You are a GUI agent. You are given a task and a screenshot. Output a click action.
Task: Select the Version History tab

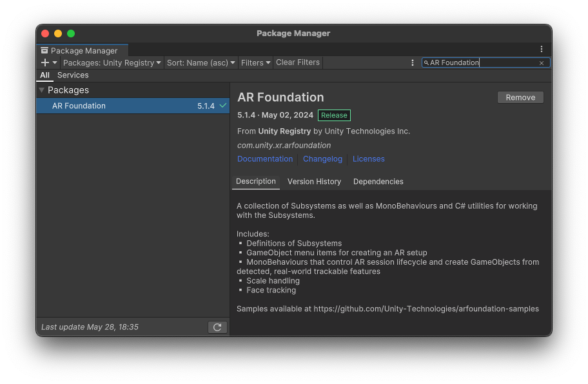[x=314, y=181]
